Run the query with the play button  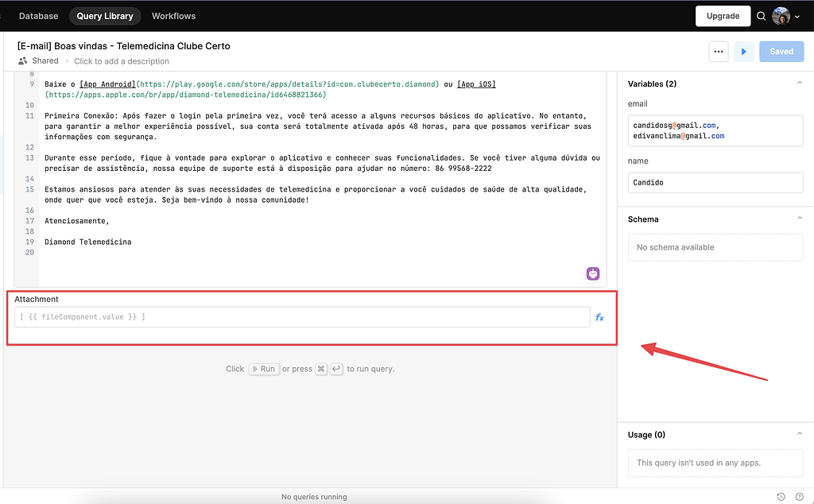pyautogui.click(x=744, y=52)
